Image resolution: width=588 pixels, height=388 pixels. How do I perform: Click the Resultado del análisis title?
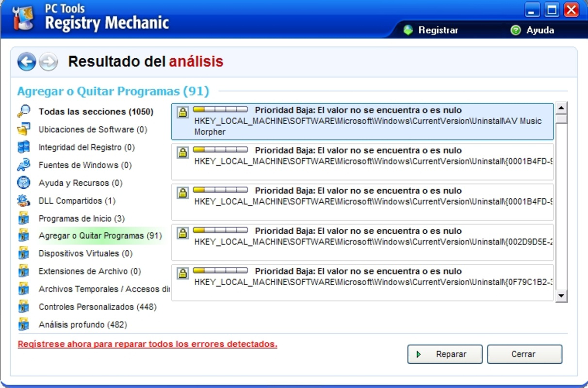tap(146, 62)
